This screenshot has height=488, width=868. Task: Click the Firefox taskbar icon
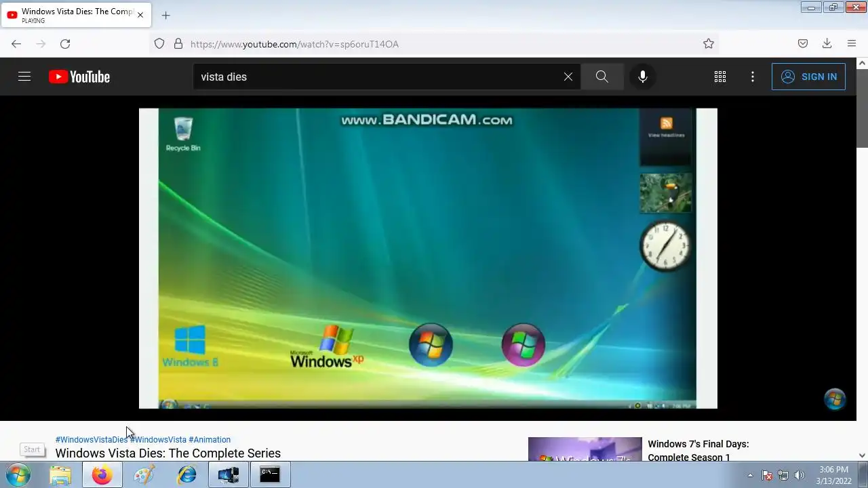pos(102,475)
